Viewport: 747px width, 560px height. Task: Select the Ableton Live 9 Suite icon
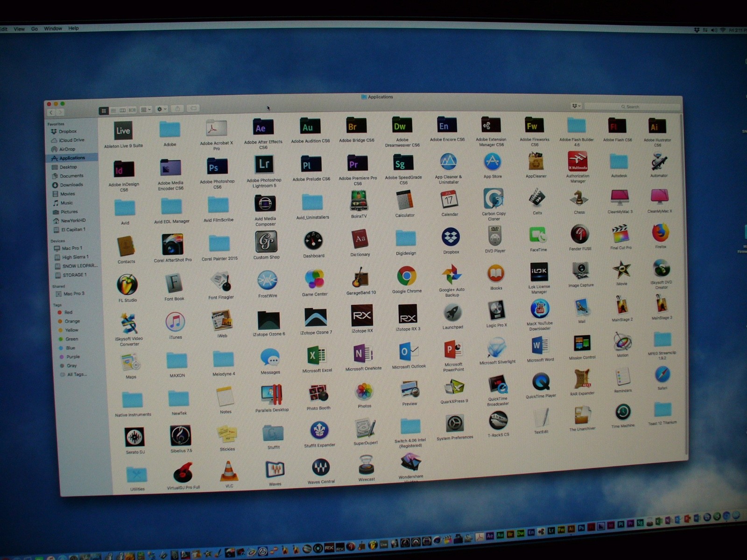[x=123, y=131]
